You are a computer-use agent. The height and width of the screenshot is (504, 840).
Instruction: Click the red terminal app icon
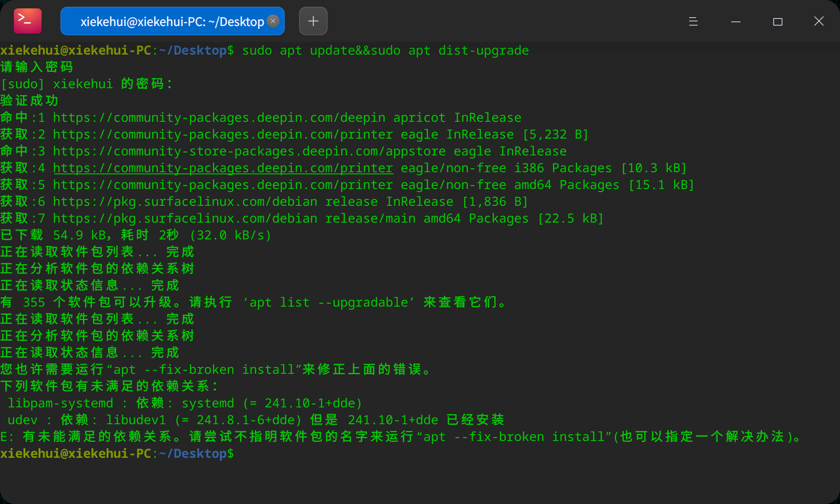click(x=28, y=21)
